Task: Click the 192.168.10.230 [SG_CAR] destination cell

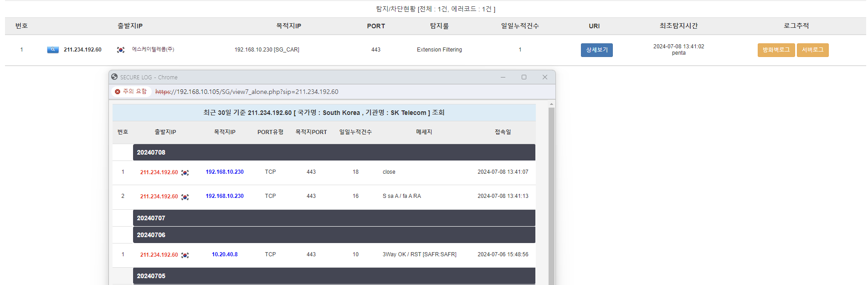Action: click(267, 50)
